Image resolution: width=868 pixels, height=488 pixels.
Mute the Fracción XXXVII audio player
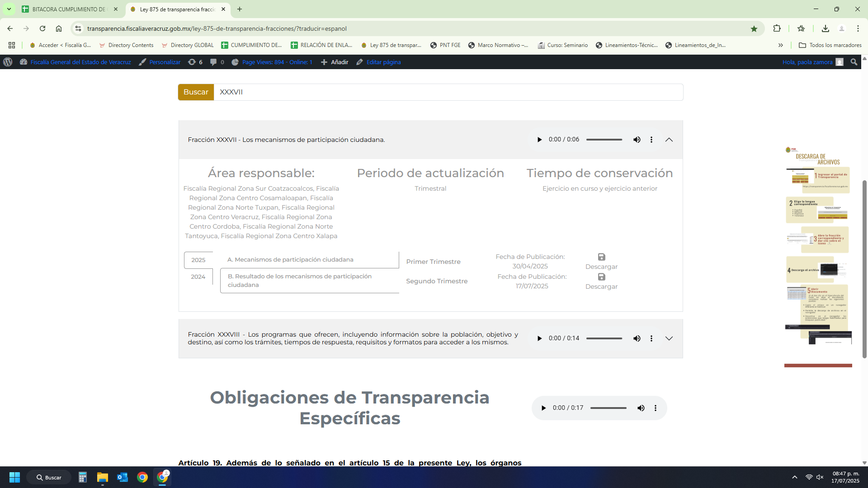637,140
